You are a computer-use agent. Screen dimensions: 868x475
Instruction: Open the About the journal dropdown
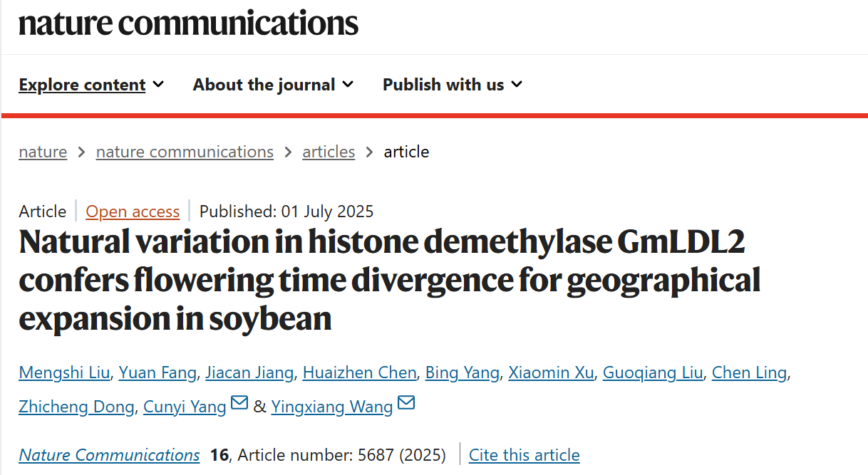coord(273,85)
